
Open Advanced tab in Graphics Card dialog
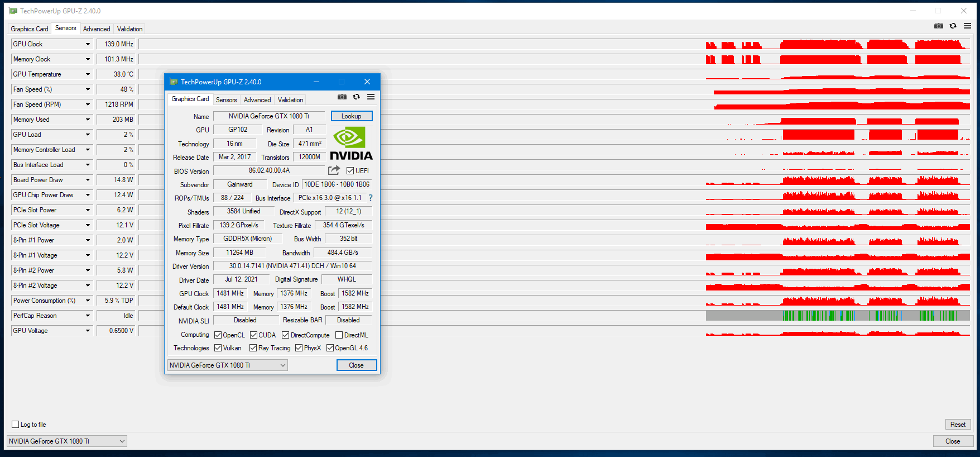(257, 100)
